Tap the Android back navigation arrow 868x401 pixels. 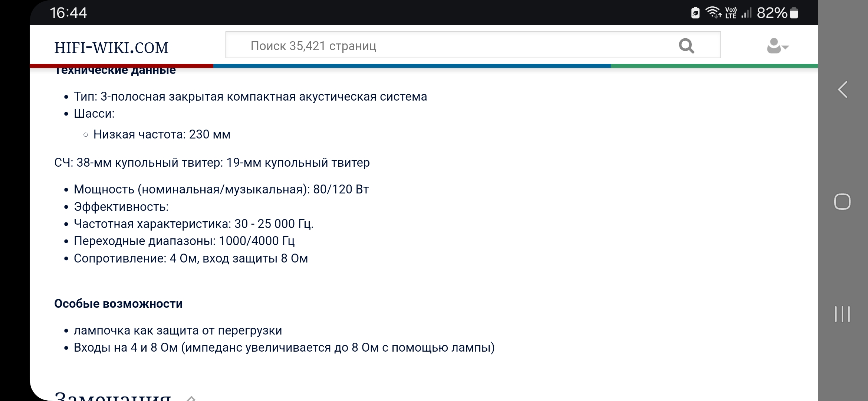point(842,89)
